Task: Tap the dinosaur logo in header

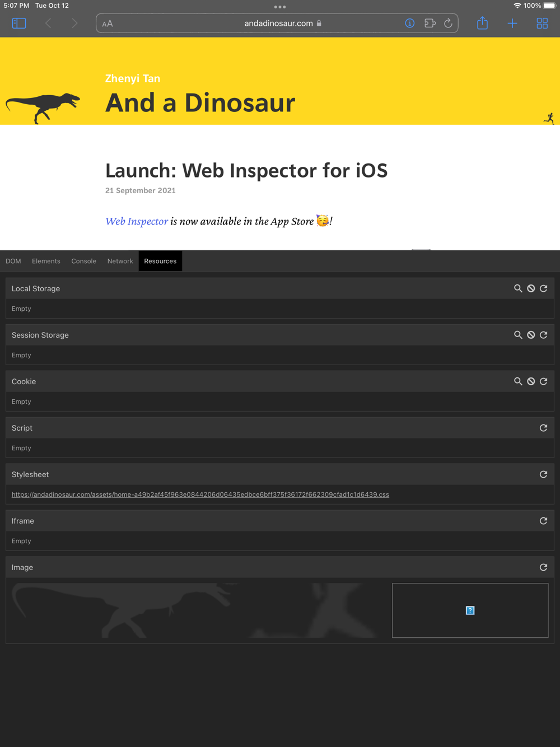Action: (43, 108)
